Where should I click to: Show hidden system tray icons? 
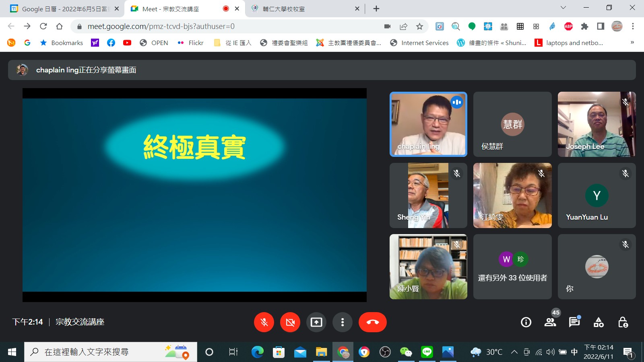pyautogui.click(x=514, y=352)
